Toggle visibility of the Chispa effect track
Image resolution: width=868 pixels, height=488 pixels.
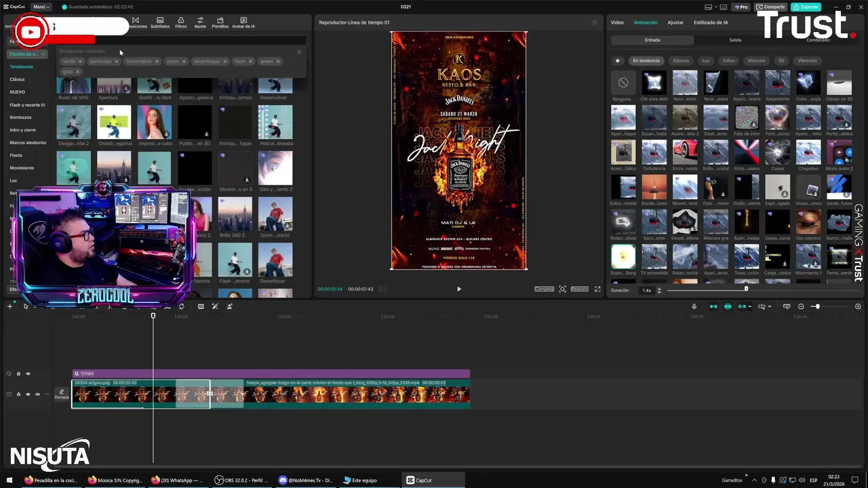tap(28, 373)
